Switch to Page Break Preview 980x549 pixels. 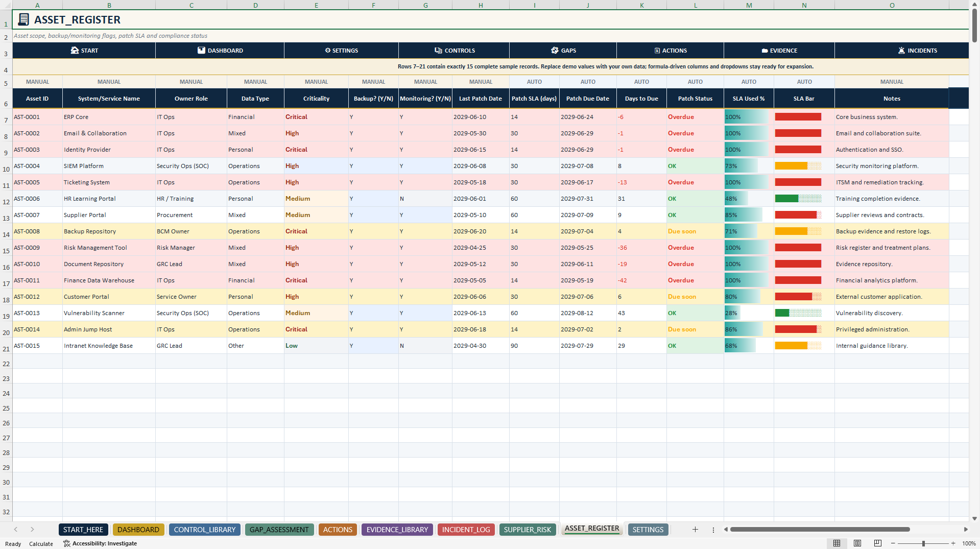coord(878,543)
